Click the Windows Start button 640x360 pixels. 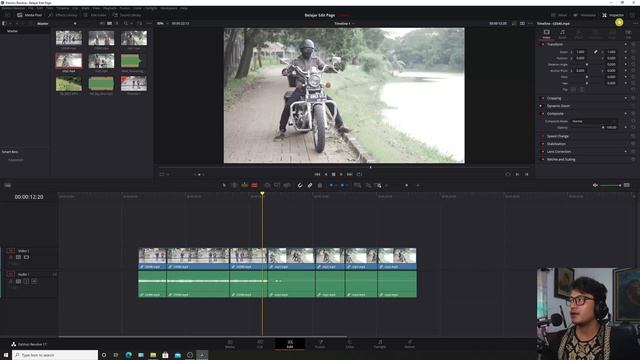(6, 355)
